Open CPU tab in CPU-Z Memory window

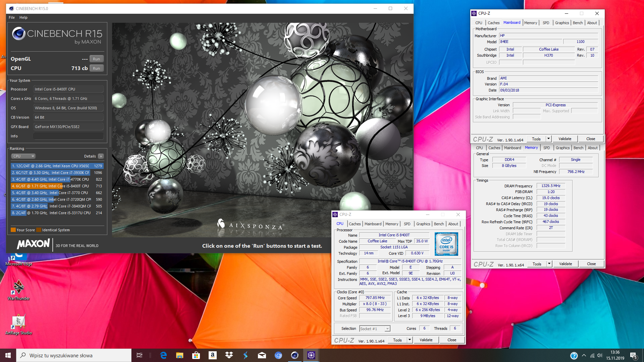(480, 148)
